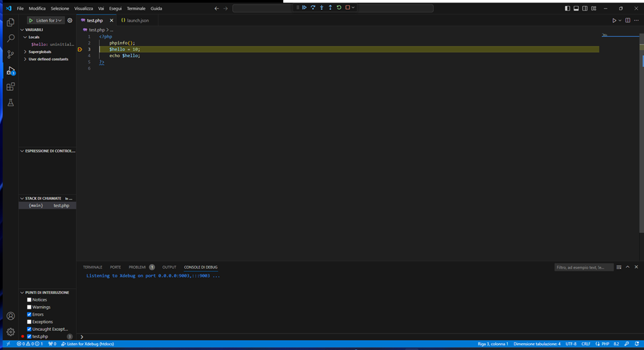Open the Listen for Xdebug configuration dropdown
The image size is (644, 350).
[x=49, y=20]
